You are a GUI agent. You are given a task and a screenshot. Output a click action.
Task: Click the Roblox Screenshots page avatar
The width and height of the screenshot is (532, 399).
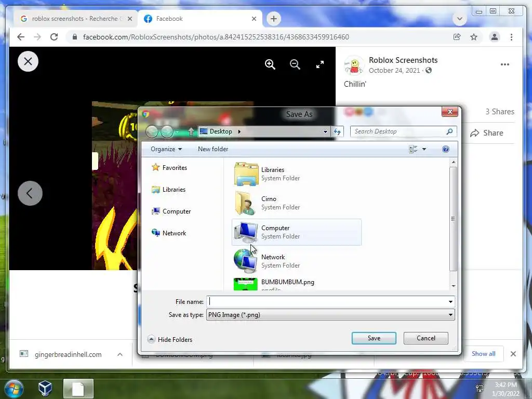click(x=354, y=65)
